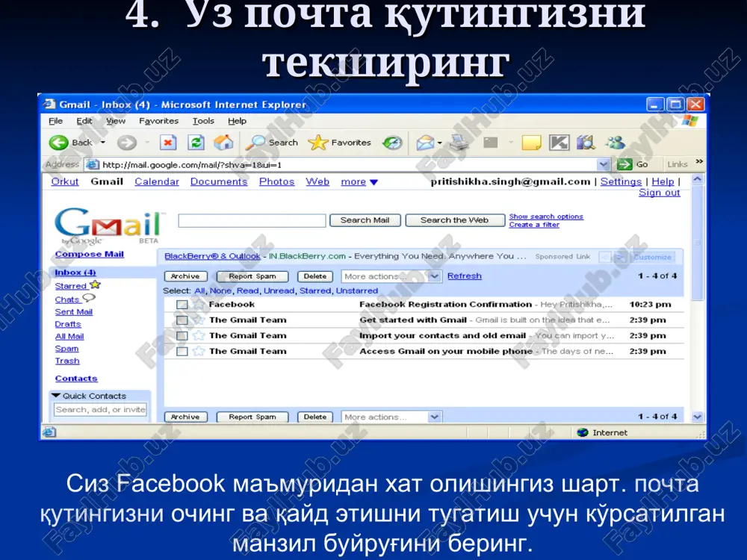Open the Mail icon dropdown arrow

[x=440, y=143]
